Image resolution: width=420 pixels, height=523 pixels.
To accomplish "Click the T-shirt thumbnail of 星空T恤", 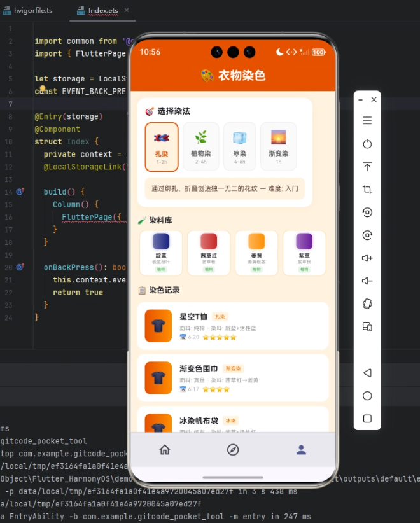I will point(158,326).
